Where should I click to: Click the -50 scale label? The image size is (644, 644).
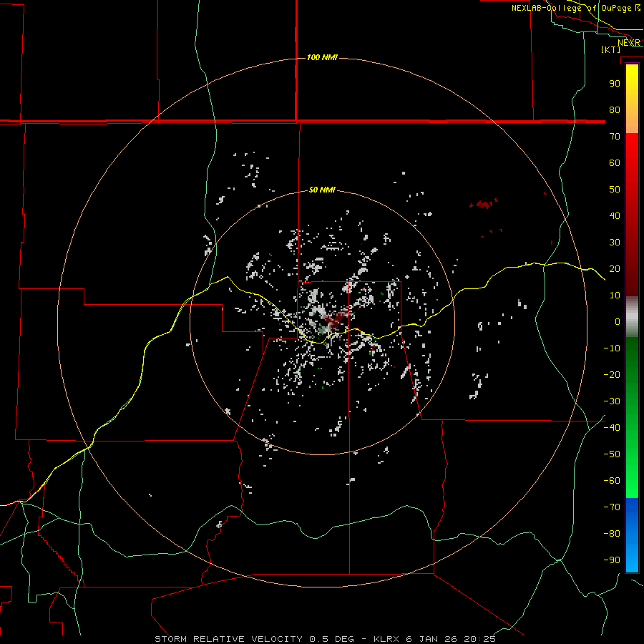click(612, 454)
